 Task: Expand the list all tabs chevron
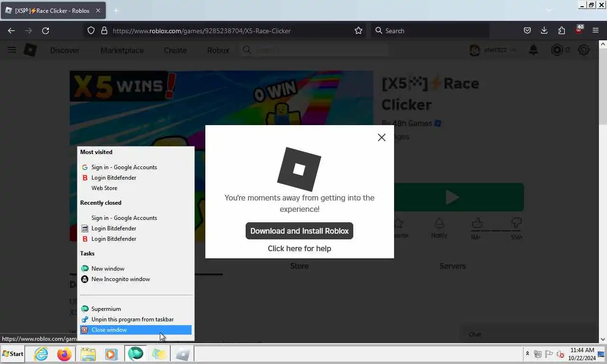(549, 10)
